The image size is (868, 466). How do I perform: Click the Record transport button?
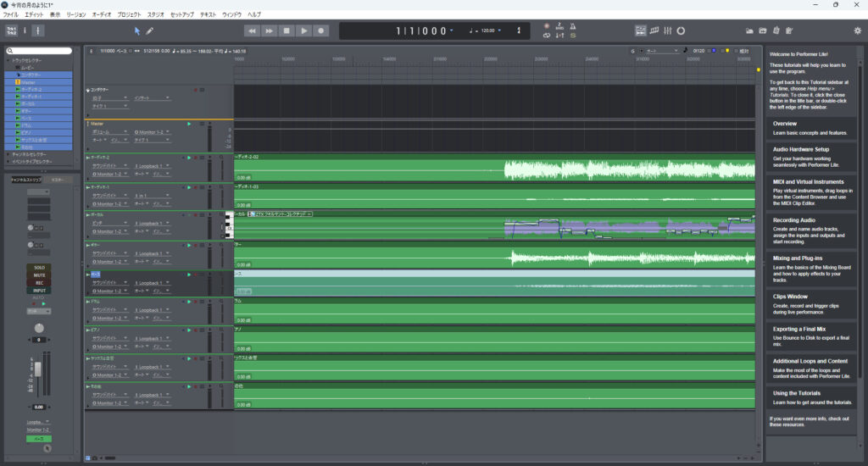(x=321, y=31)
